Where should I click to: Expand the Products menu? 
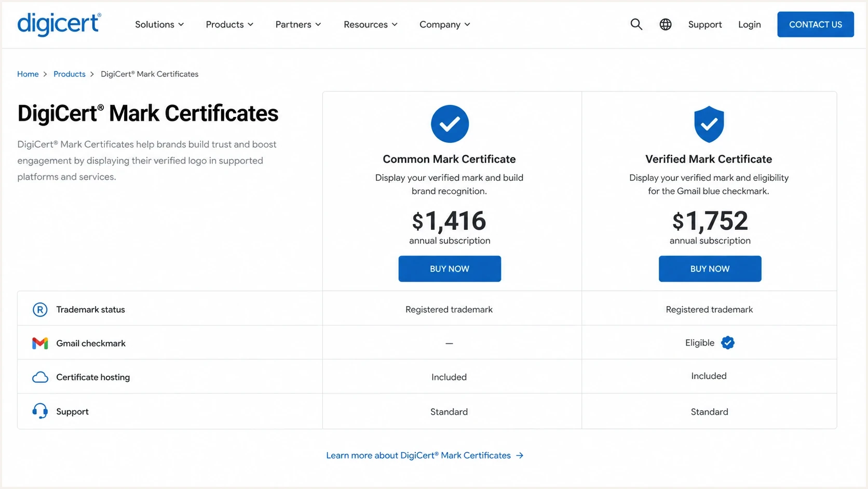coord(229,24)
